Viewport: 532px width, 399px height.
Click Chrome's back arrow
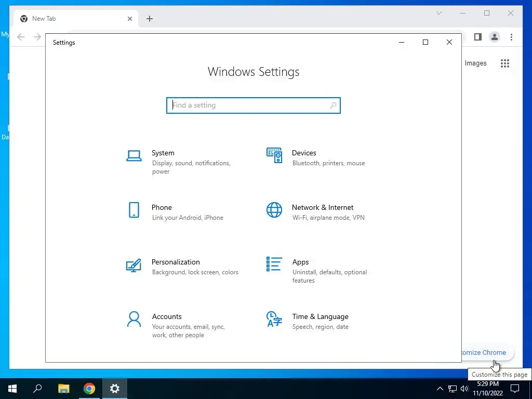point(21,37)
